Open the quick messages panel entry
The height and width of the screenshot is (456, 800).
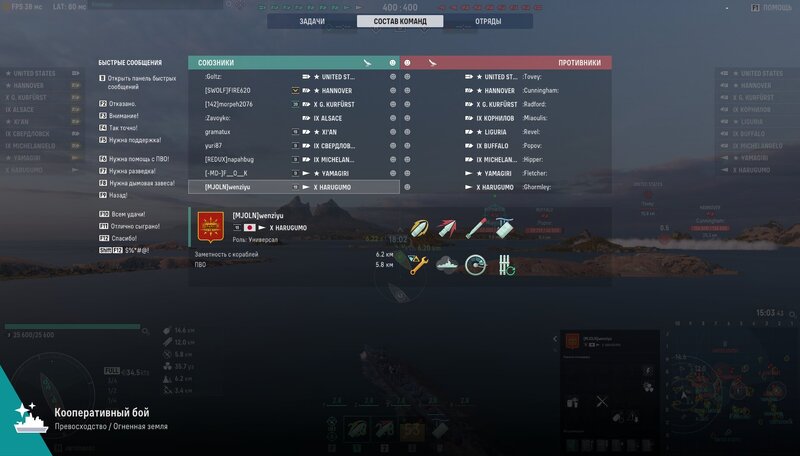pyautogui.click(x=138, y=82)
